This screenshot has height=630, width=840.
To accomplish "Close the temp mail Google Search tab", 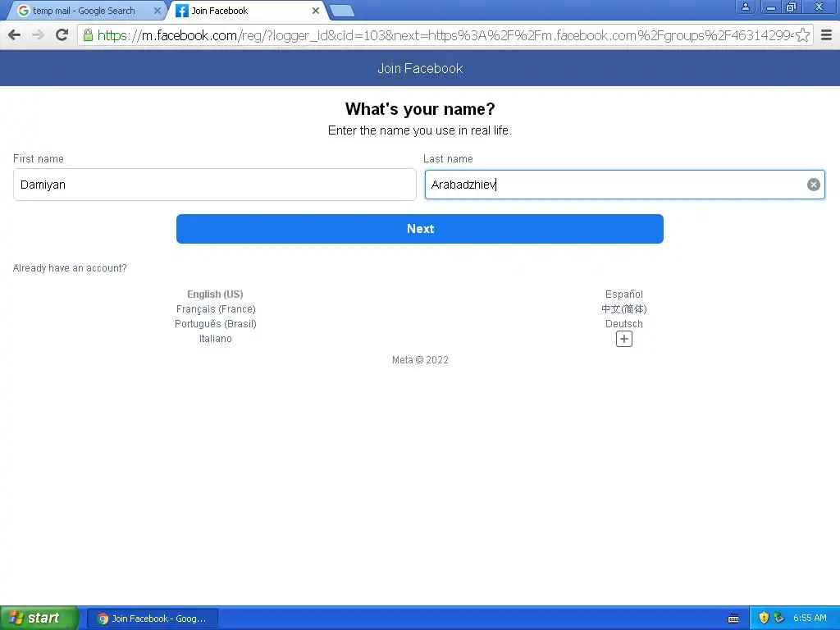I will click(x=157, y=11).
